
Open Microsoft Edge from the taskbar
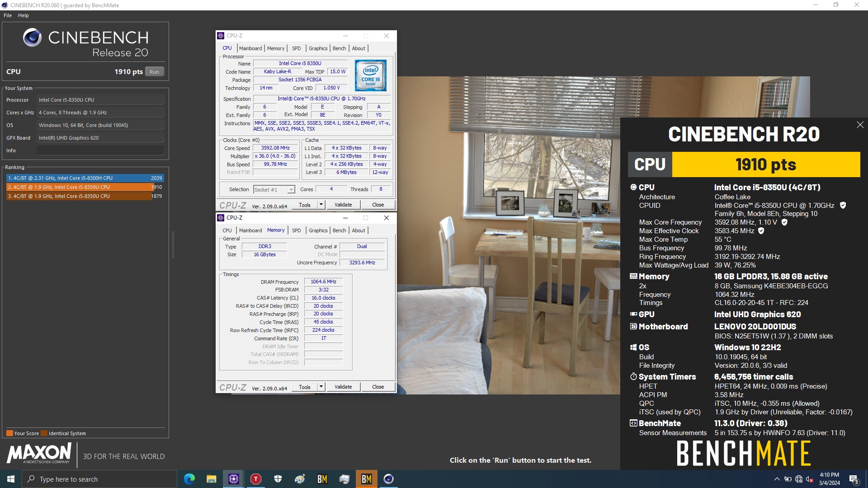click(x=189, y=479)
